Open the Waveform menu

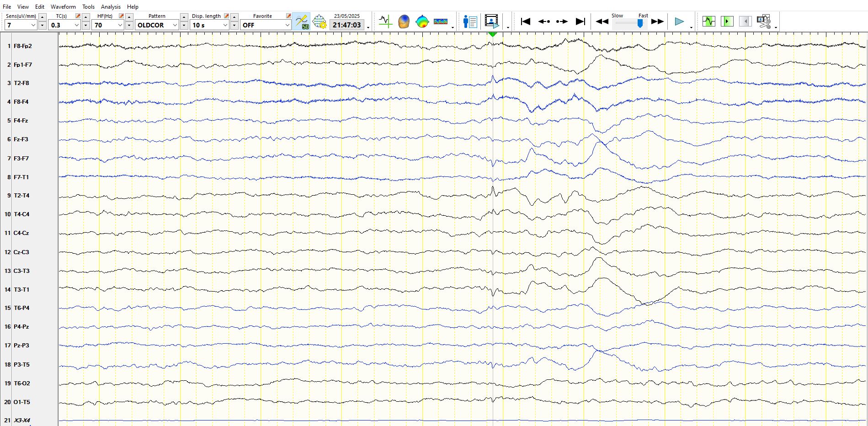(63, 7)
